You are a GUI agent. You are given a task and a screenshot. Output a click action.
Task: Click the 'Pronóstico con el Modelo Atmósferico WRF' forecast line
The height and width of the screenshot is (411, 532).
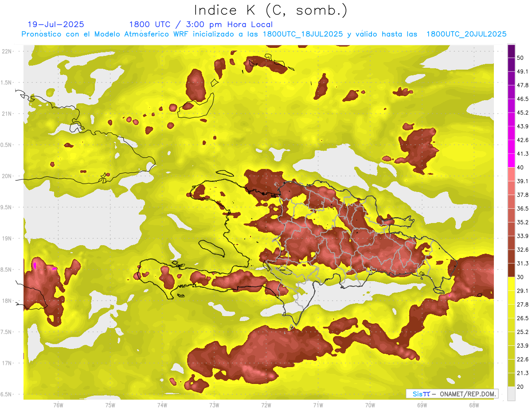click(x=264, y=34)
